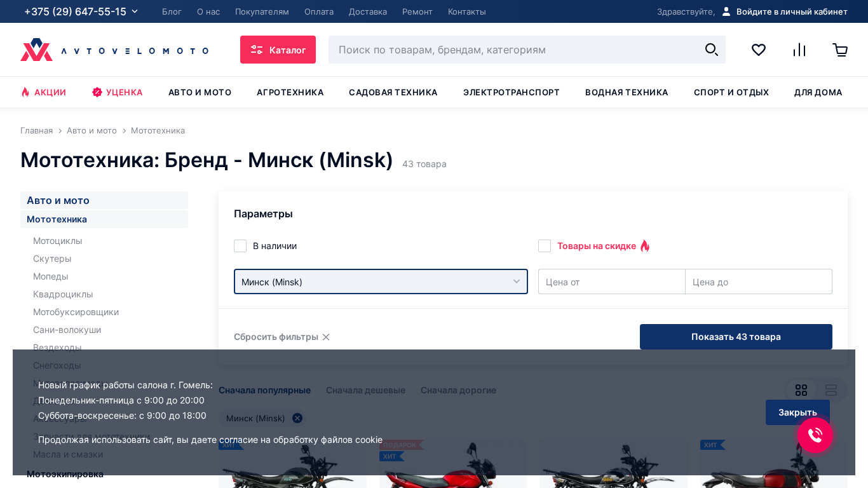Open the О нас link
868x488 pixels.
[208, 11]
